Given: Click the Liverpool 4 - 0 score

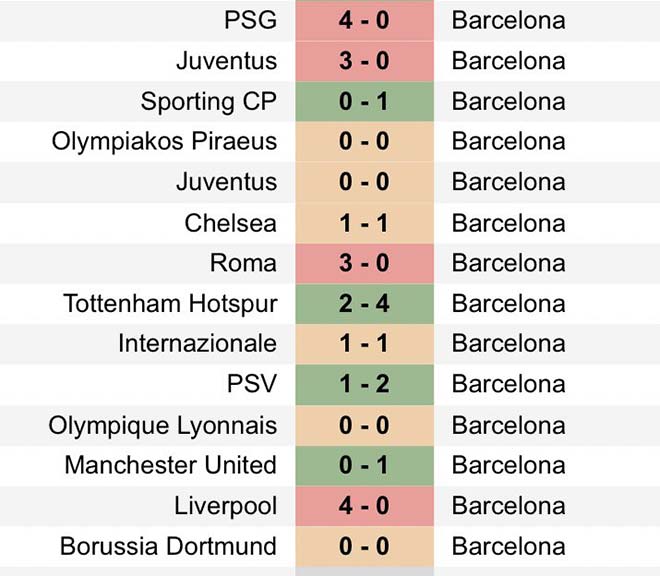Looking at the screenshot, I should tap(364, 506).
